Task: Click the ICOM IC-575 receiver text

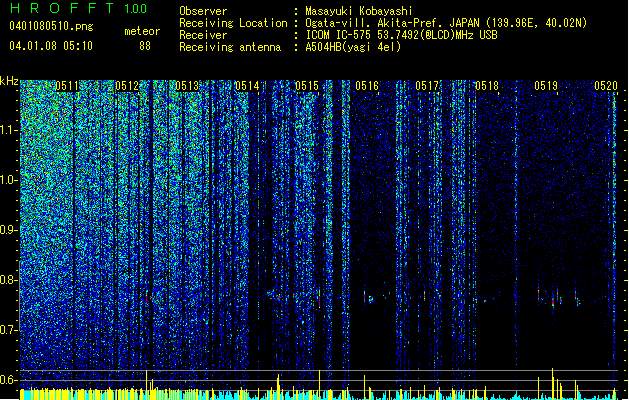Action: (x=401, y=35)
